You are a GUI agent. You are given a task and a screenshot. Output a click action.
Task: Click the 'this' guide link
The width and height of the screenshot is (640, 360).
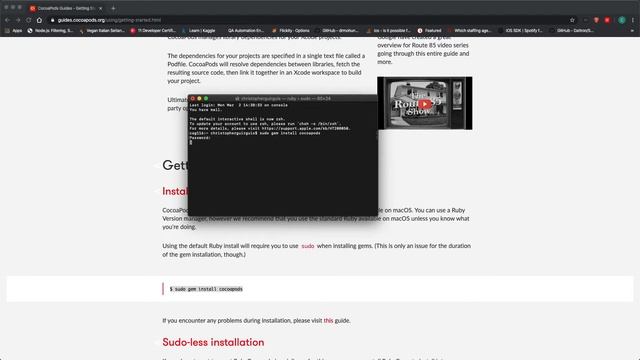pyautogui.click(x=328, y=321)
